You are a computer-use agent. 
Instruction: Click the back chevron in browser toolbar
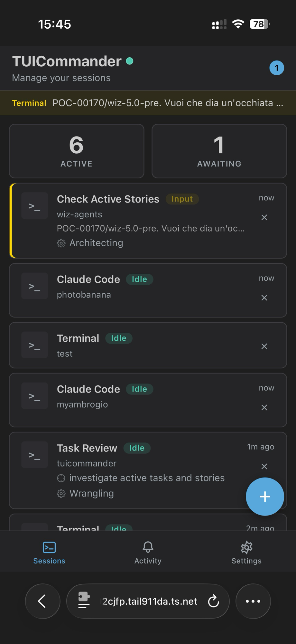pos(42,601)
